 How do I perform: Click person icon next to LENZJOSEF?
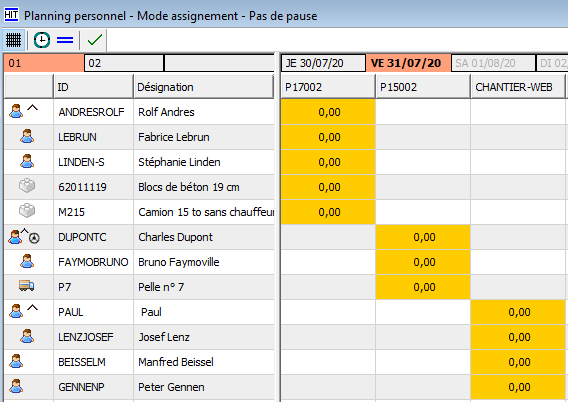coord(27,336)
